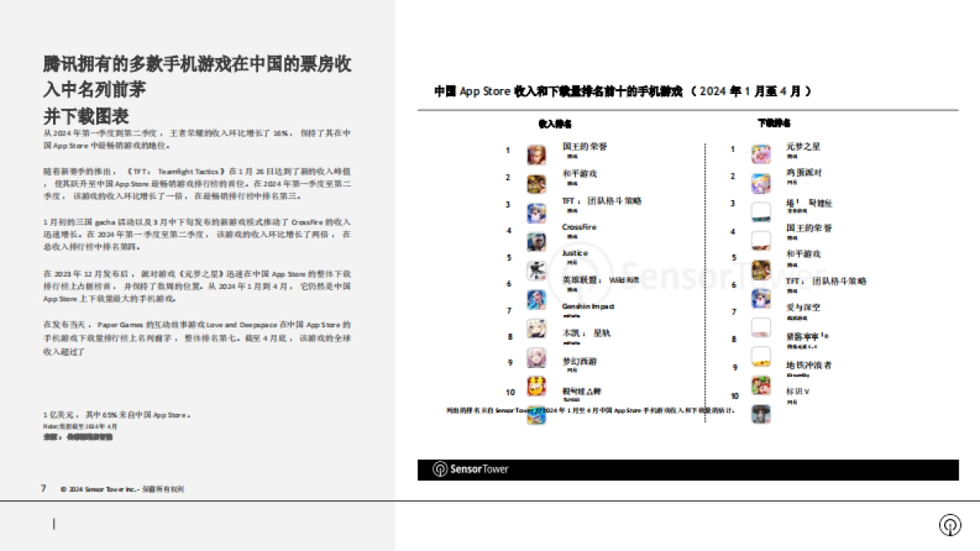Click the chart title about 中国 App Store rankings

pyautogui.click(x=623, y=91)
